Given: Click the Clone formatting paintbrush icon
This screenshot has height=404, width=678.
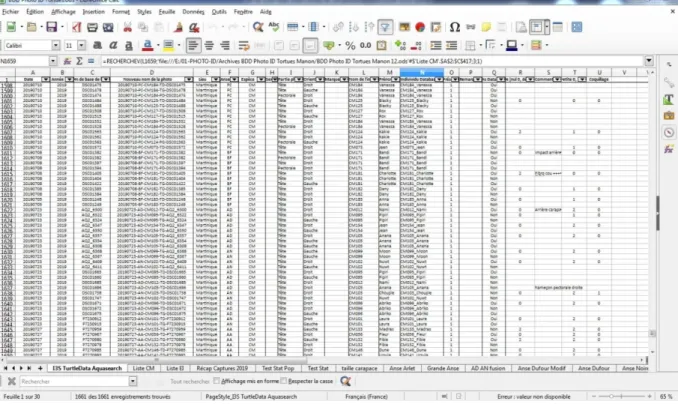Looking at the screenshot, I should tap(178, 27).
